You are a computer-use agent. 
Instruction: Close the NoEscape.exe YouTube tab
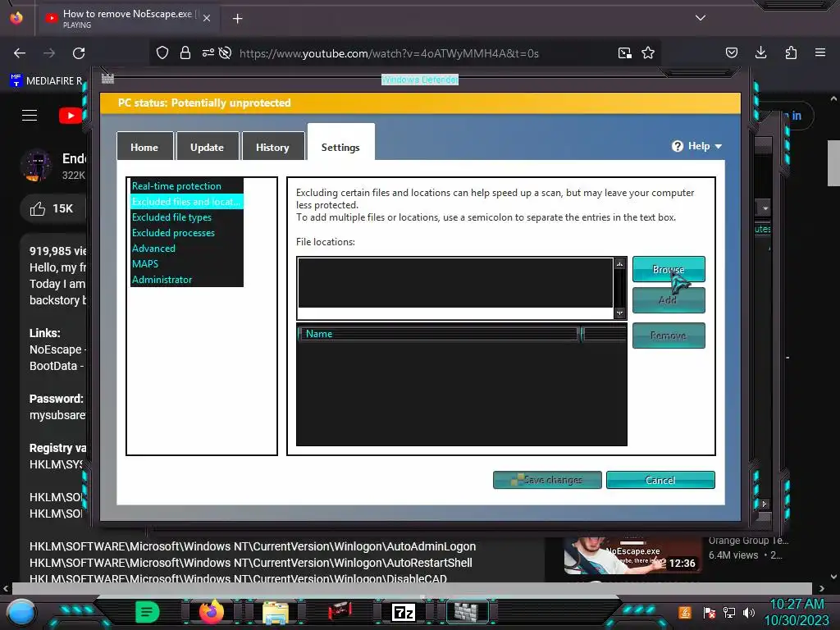pos(207,18)
